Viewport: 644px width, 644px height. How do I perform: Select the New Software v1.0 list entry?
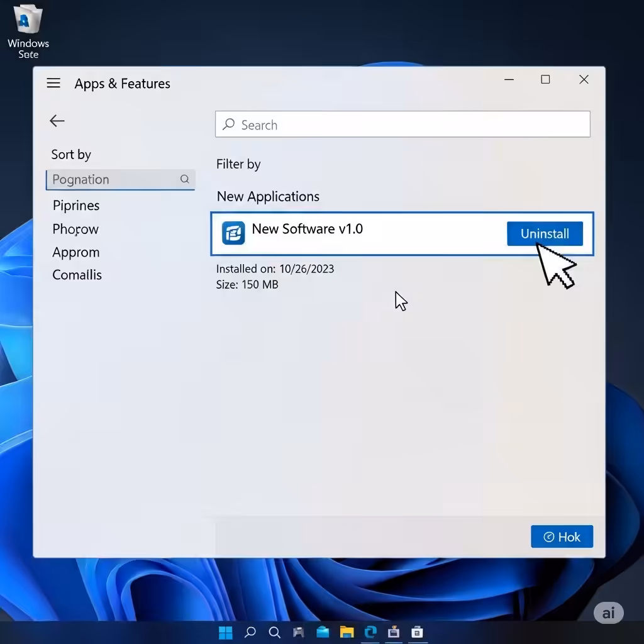402,234
